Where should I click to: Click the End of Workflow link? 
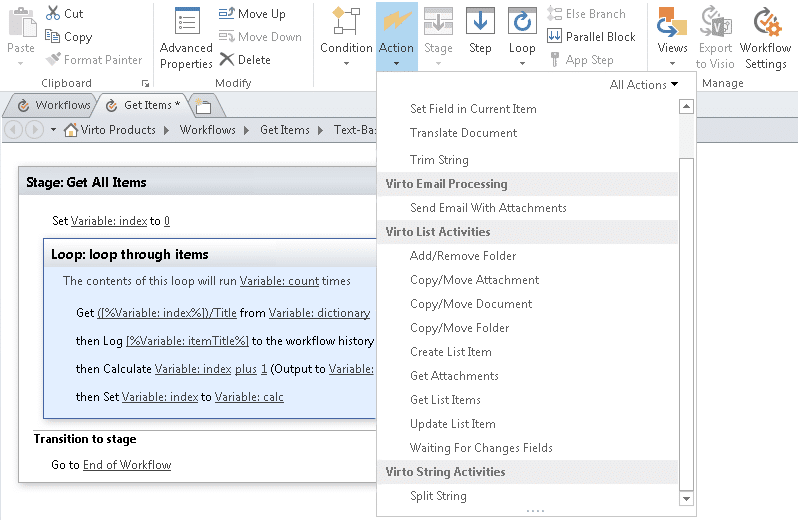click(127, 465)
